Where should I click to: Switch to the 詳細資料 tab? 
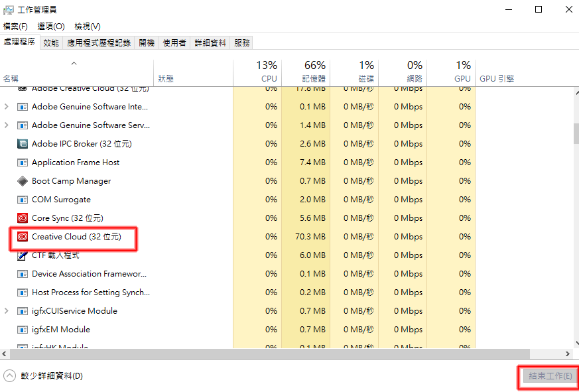(x=210, y=43)
